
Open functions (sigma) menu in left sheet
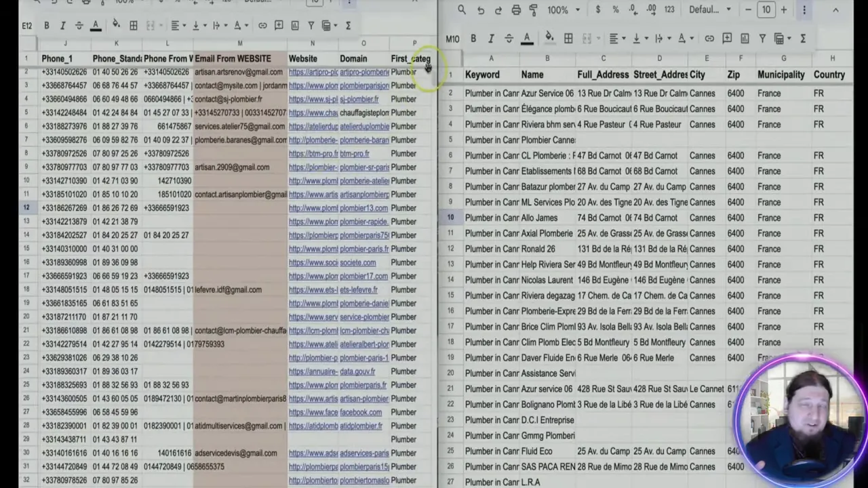(x=348, y=26)
